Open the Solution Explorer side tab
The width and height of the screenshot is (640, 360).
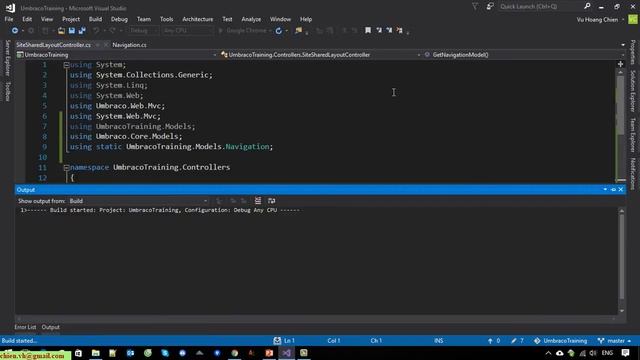click(633, 91)
